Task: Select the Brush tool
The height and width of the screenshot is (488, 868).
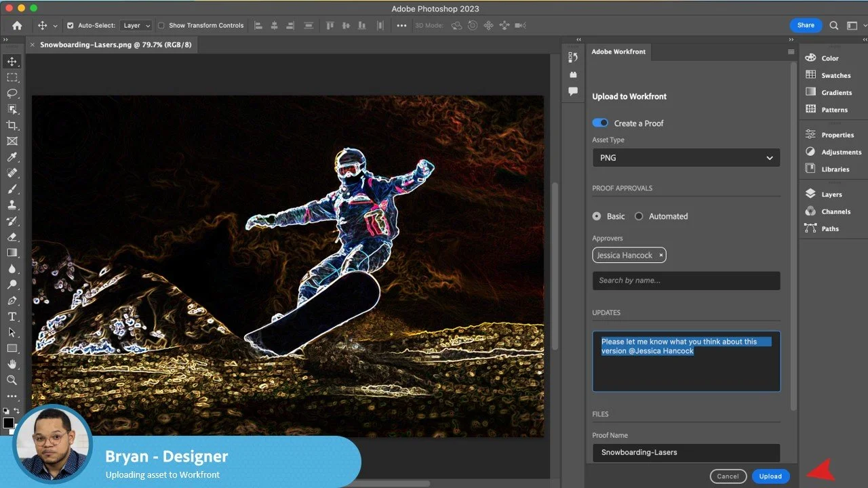Action: [x=12, y=189]
